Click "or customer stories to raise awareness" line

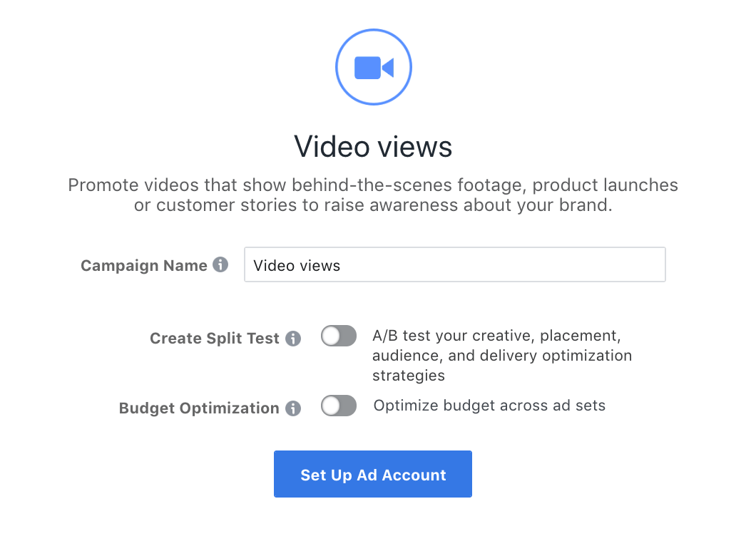click(x=373, y=205)
